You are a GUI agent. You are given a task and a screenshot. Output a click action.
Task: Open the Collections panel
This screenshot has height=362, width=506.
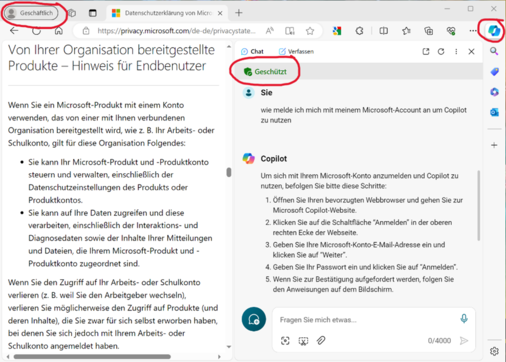pyautogui.click(x=428, y=31)
